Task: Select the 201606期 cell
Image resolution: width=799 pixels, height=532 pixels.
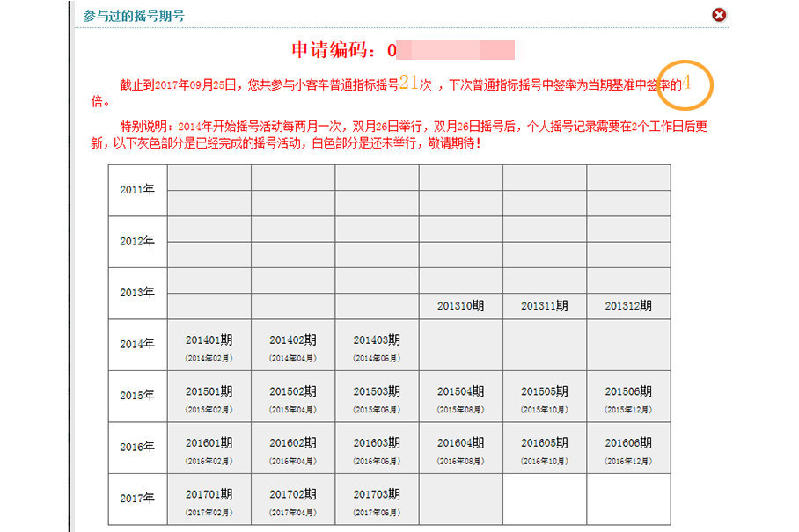Action: pos(628,448)
